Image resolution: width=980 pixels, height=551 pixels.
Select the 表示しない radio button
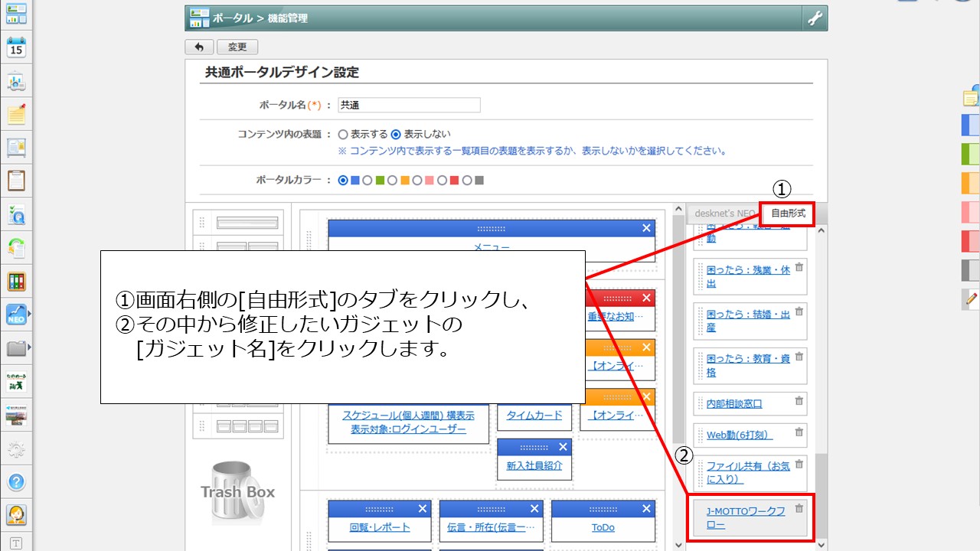pos(396,134)
